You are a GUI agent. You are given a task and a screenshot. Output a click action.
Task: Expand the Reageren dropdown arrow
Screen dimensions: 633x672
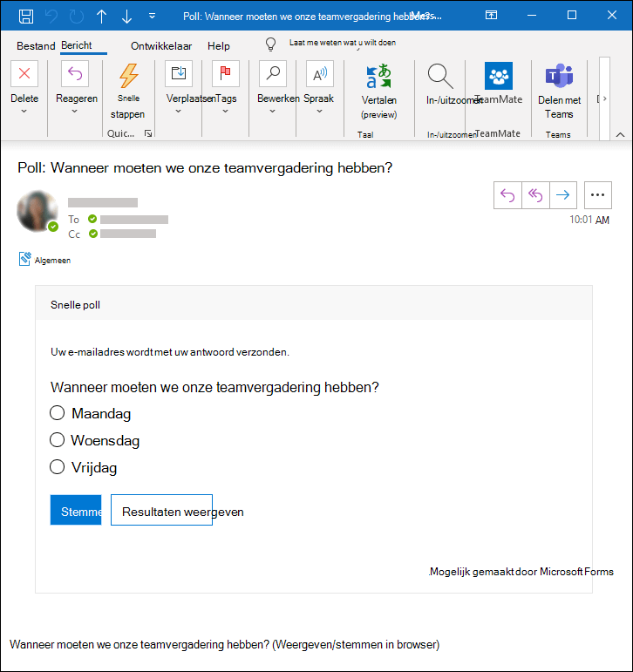click(x=75, y=112)
